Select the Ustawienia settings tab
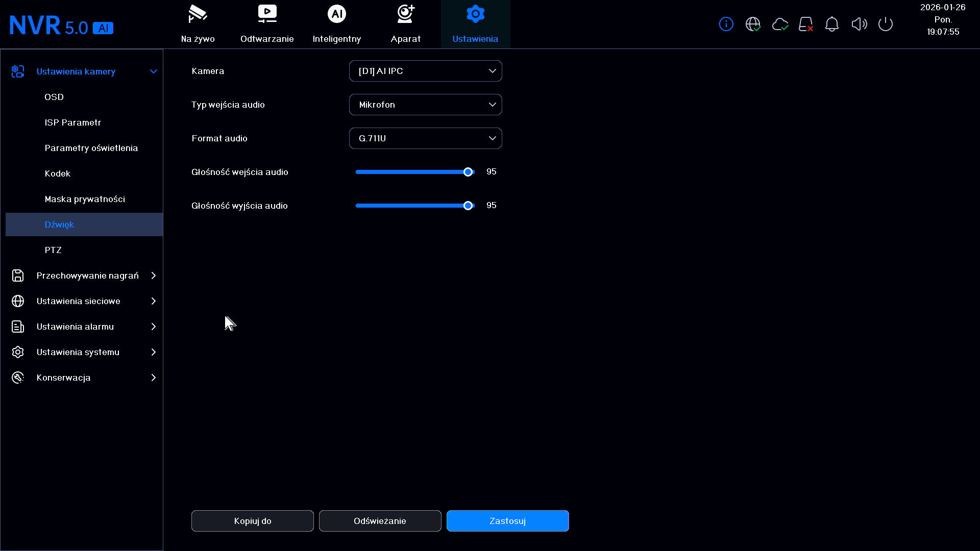The width and height of the screenshot is (980, 551). click(x=475, y=24)
